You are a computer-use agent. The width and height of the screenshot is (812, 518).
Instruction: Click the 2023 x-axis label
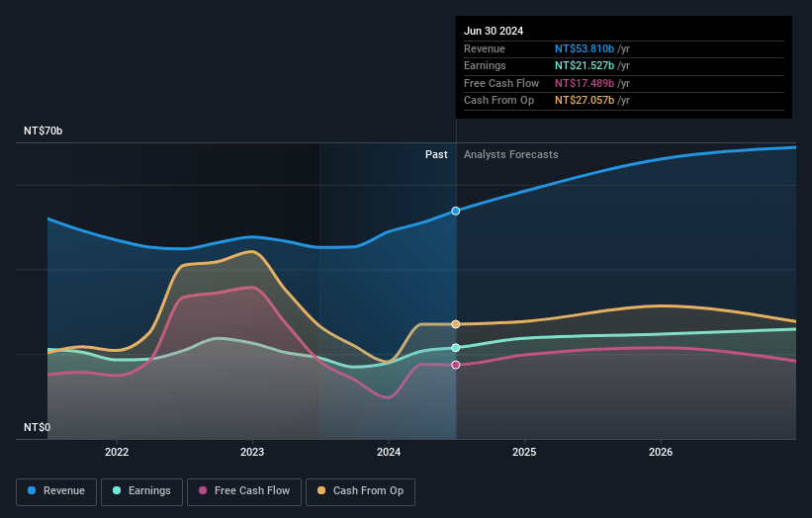[252, 452]
